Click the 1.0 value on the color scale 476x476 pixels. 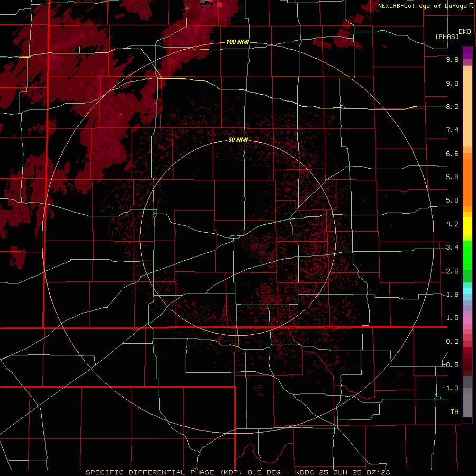pyautogui.click(x=452, y=318)
